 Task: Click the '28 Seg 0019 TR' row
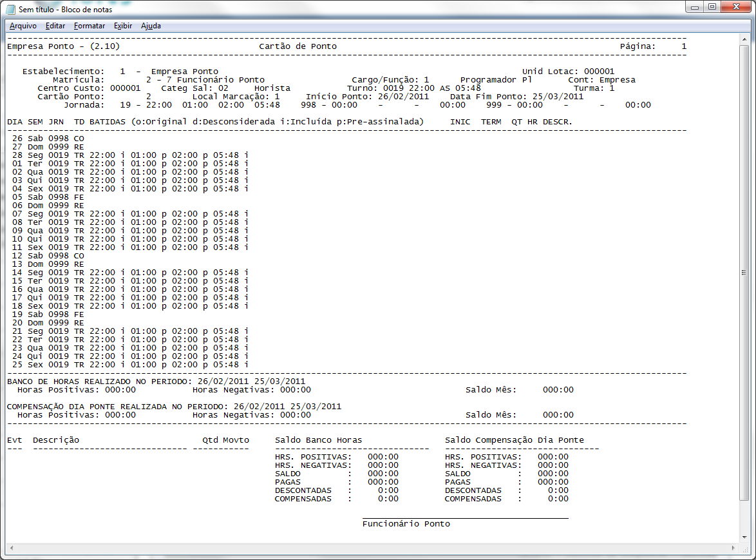(x=130, y=155)
